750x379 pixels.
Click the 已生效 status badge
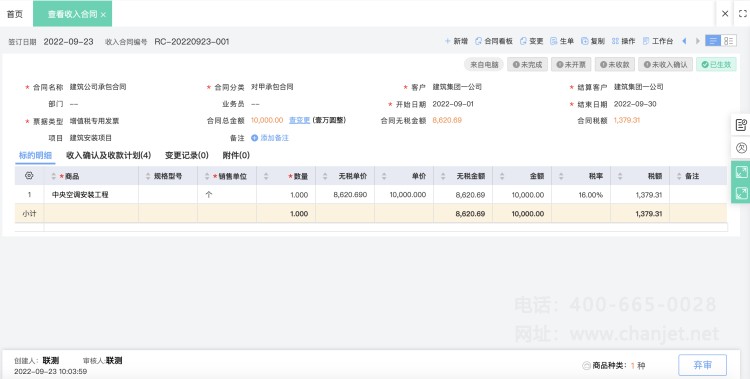716,65
